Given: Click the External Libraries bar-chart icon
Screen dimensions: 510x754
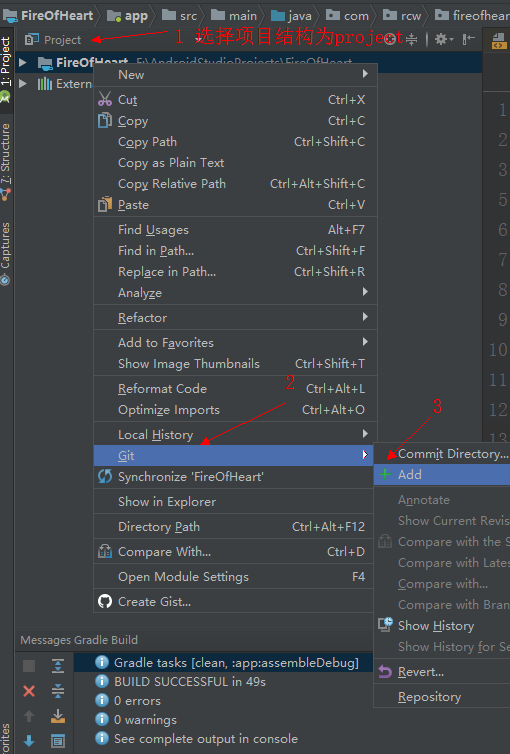Looking at the screenshot, I should pyautogui.click(x=45, y=84).
